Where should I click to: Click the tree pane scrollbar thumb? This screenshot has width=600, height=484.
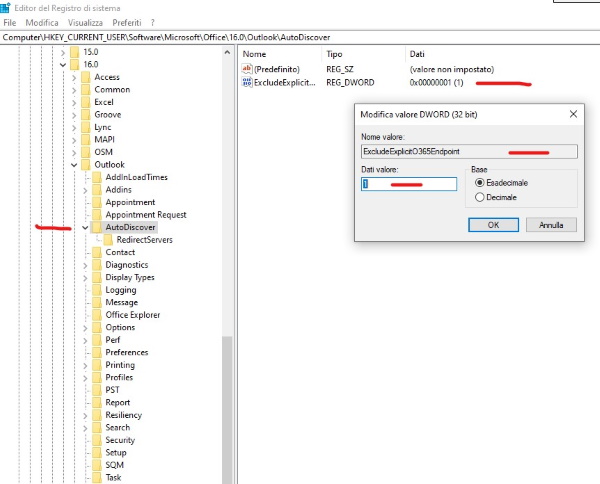(x=227, y=410)
